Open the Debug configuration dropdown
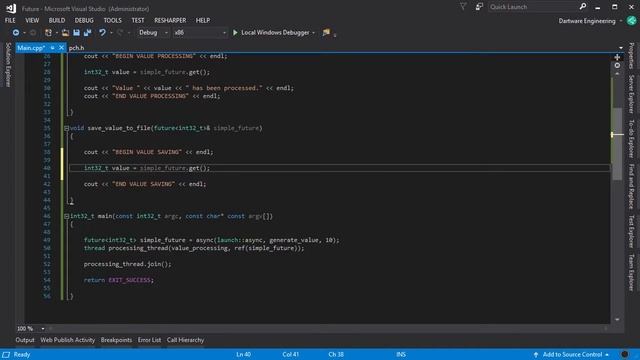This screenshot has height=360, width=640. coord(153,33)
